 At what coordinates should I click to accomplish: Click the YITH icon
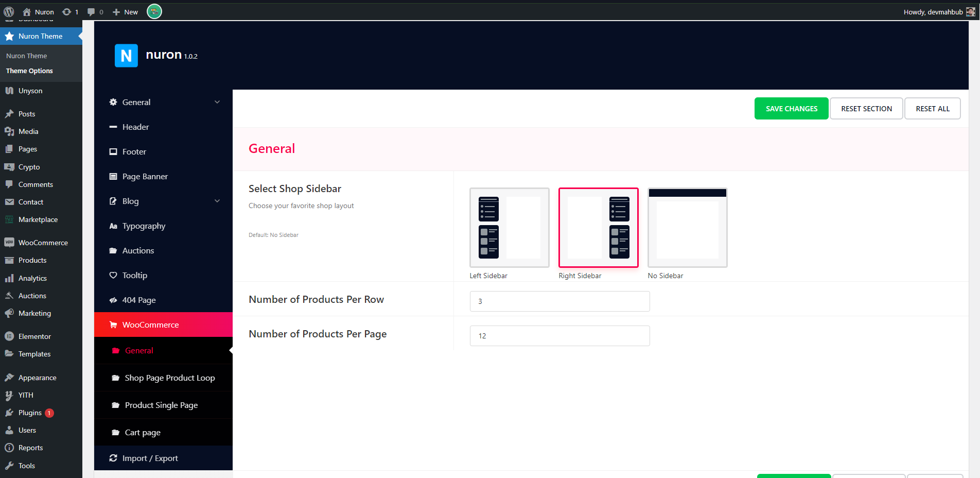coord(9,395)
